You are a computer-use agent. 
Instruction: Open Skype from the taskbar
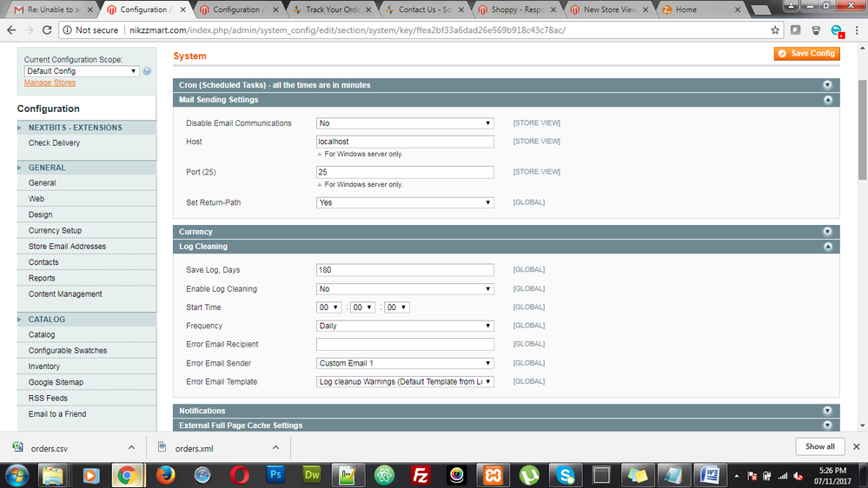566,475
